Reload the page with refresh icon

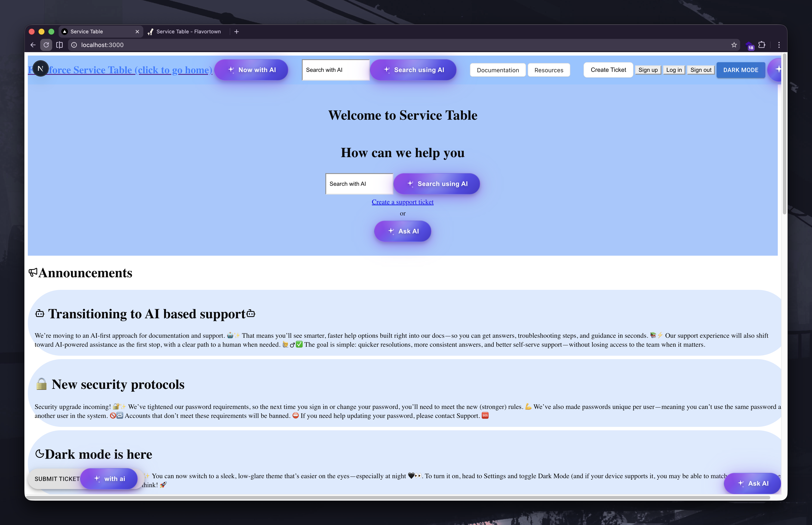pyautogui.click(x=46, y=45)
